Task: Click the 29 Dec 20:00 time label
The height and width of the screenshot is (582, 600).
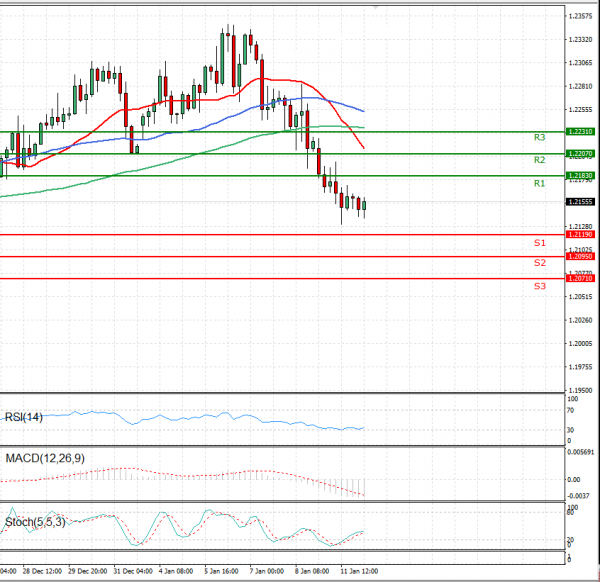Action: pos(88,571)
